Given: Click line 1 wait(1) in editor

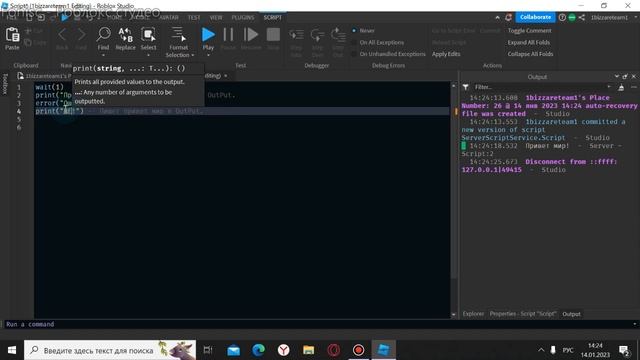Looking at the screenshot, I should (49, 87).
